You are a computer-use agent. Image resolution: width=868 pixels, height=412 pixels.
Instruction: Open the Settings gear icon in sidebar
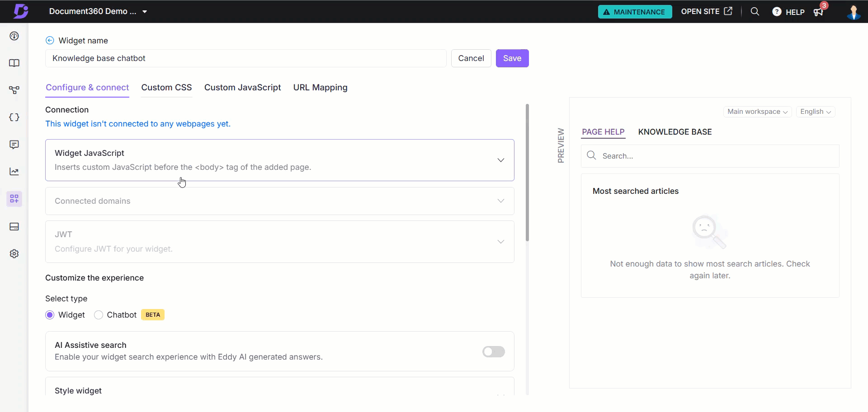pos(14,254)
